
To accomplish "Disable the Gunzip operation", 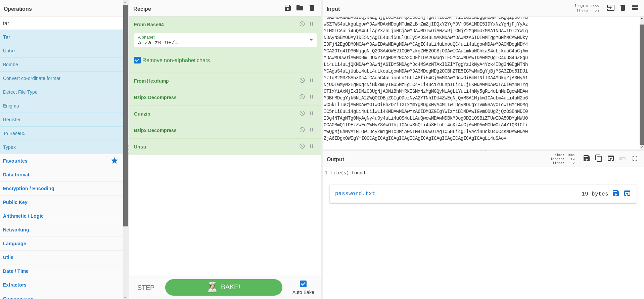I will [302, 114].
